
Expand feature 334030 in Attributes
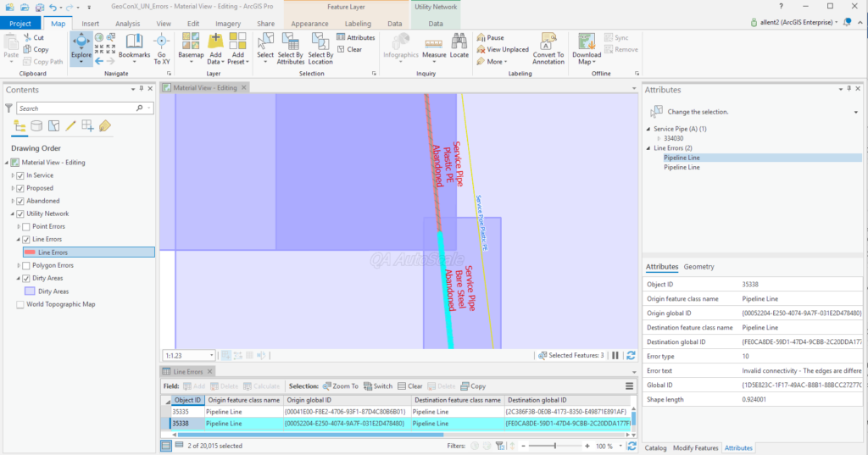coord(659,138)
